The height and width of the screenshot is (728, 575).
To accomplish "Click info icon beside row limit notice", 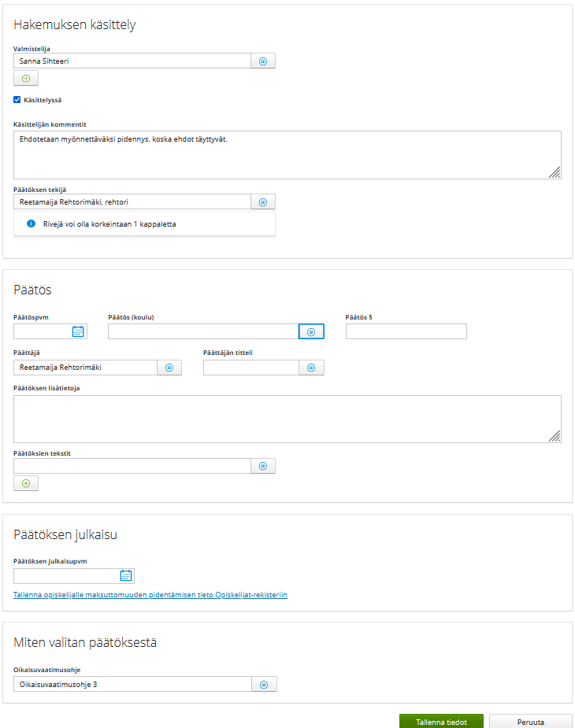I will (32, 224).
